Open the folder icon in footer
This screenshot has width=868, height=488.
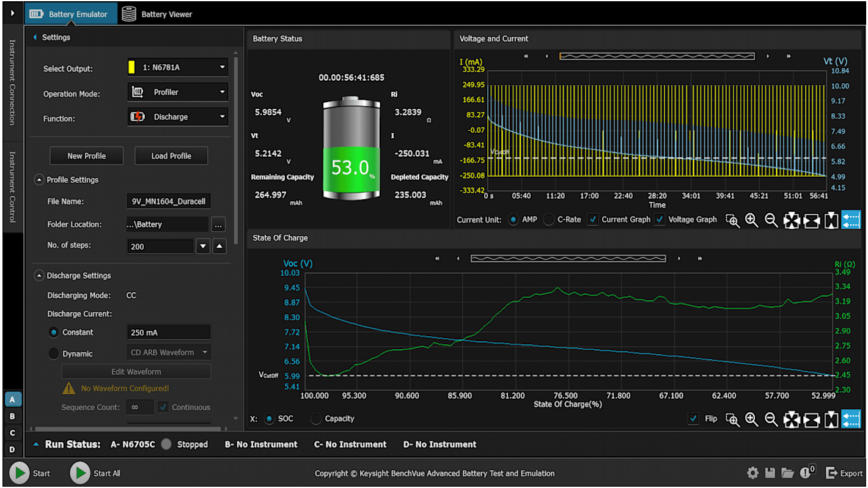pyautogui.click(x=787, y=473)
